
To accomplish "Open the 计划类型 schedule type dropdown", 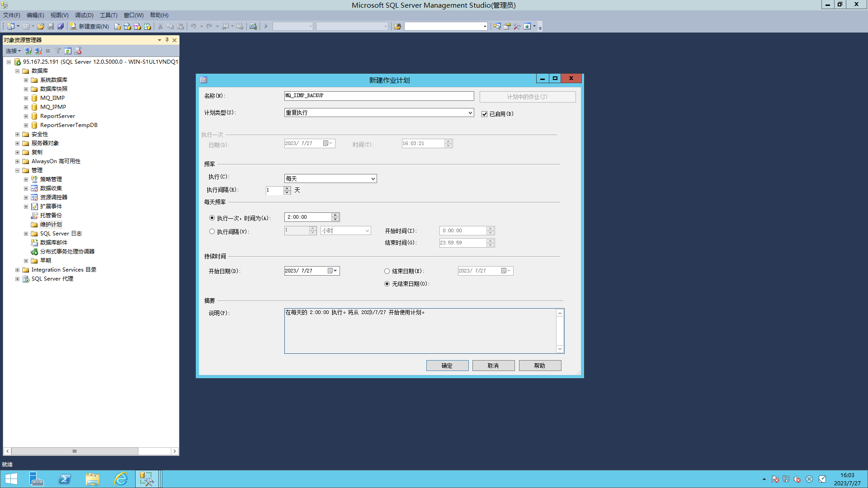I will (470, 113).
